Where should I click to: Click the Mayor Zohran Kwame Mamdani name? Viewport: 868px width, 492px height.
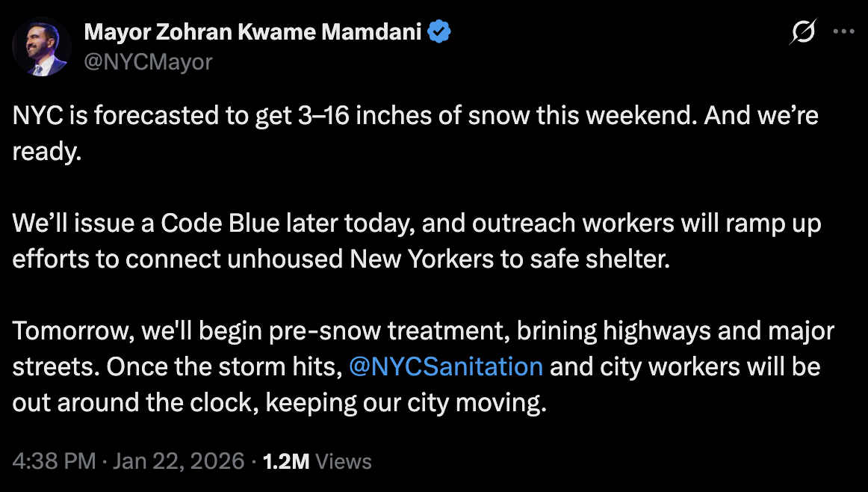(x=254, y=32)
